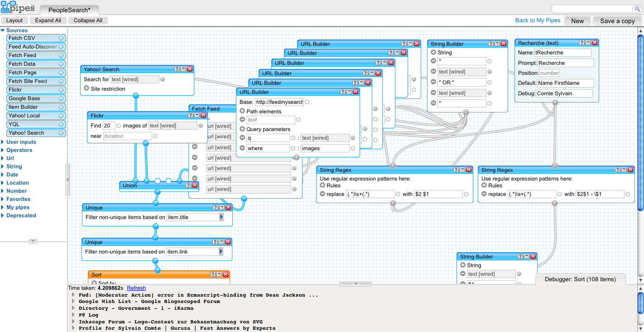The width and height of the screenshot is (644, 332).
Task: Switch to the PeopleSearch* tab
Action: tap(69, 10)
